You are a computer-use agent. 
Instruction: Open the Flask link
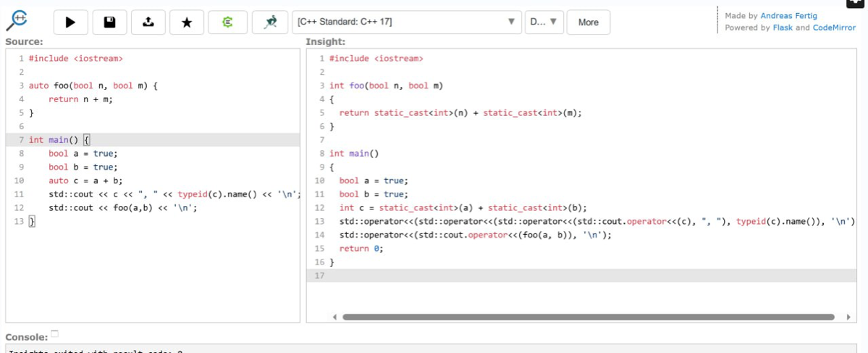pos(783,28)
